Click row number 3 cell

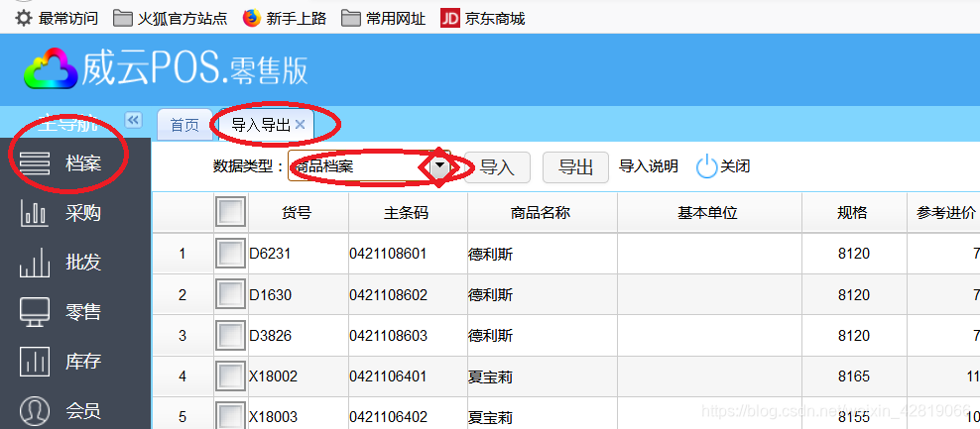pos(183,336)
